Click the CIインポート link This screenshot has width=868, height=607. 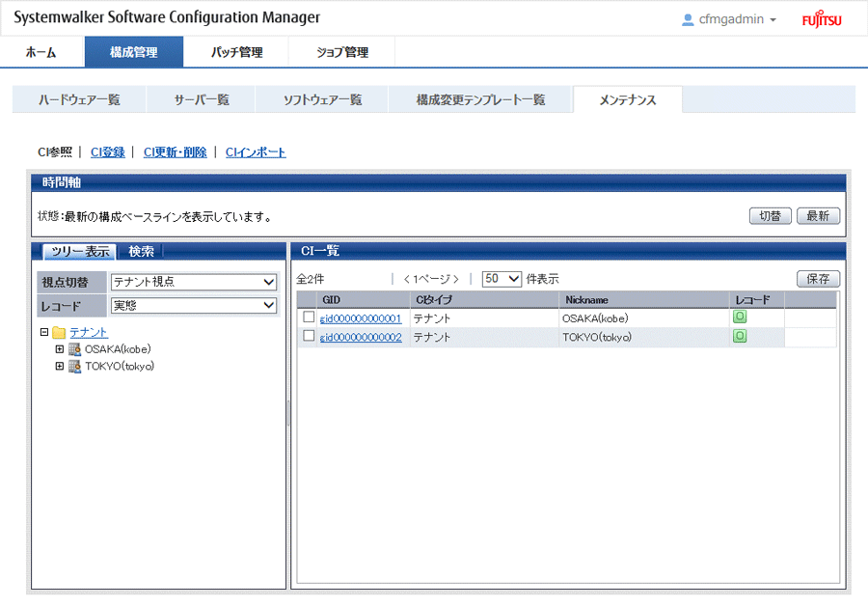pyautogui.click(x=256, y=152)
